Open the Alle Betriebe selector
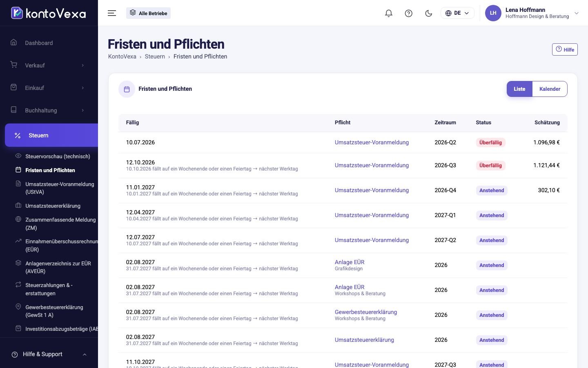Viewport: 588px width, 368px height. click(148, 13)
